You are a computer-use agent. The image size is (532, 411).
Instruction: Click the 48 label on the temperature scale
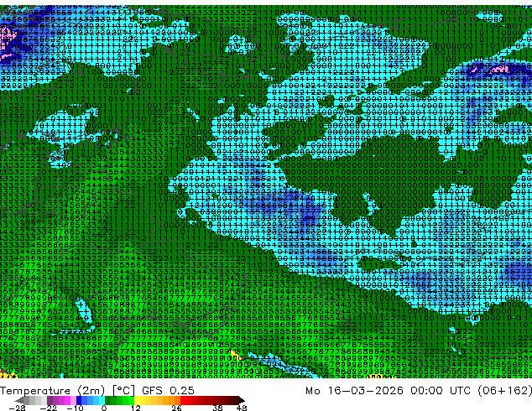242,408
